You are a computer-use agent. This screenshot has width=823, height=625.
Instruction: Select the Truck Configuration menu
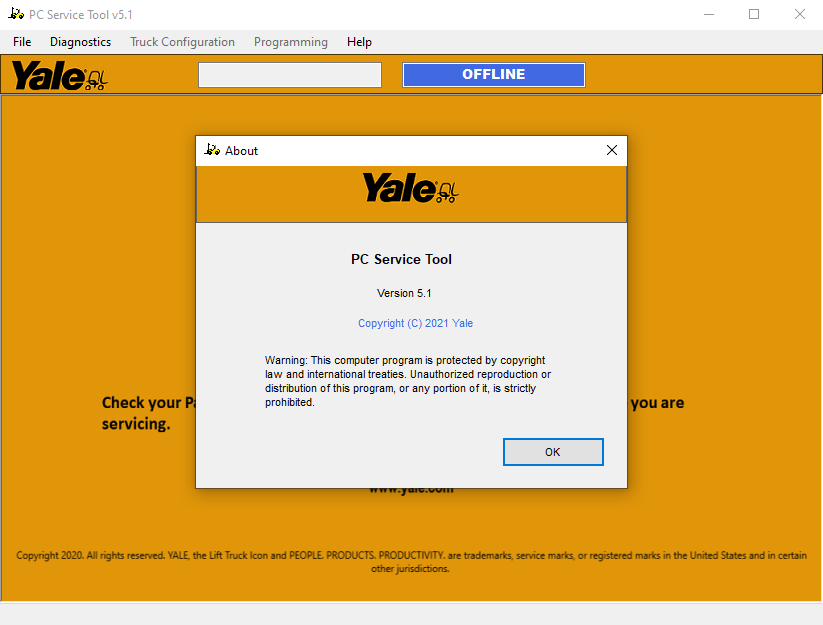tap(182, 42)
